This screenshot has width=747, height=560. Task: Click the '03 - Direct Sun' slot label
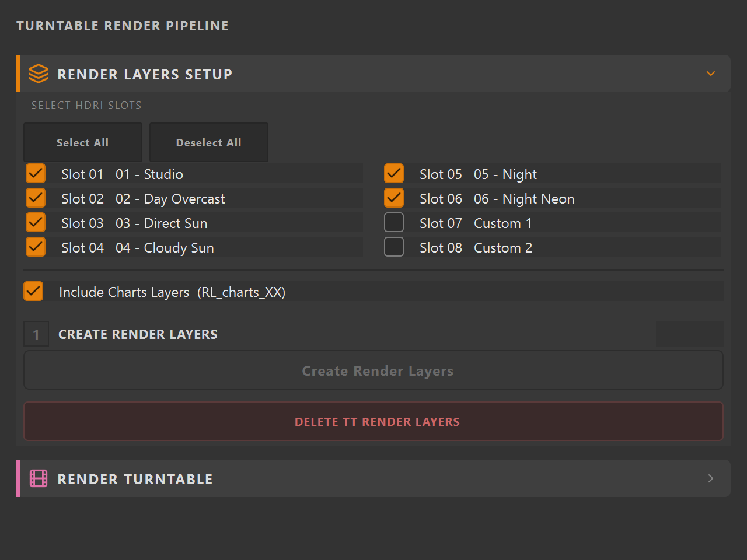(161, 223)
